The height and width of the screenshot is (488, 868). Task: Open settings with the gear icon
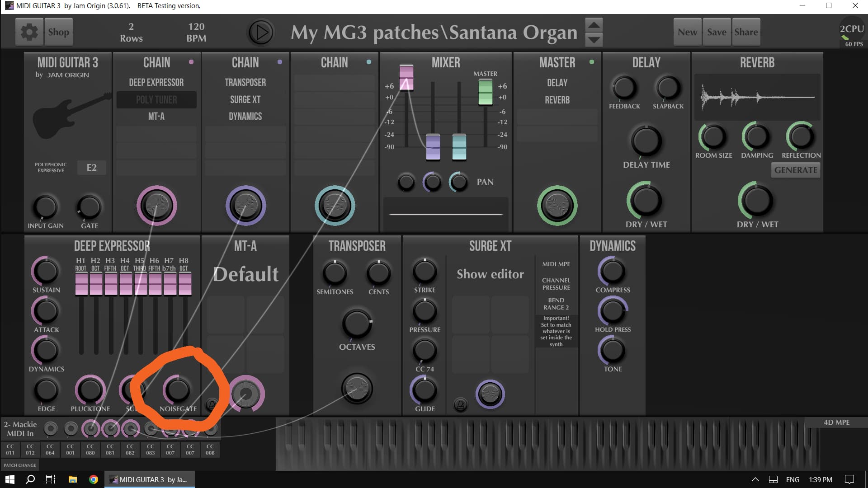(29, 32)
